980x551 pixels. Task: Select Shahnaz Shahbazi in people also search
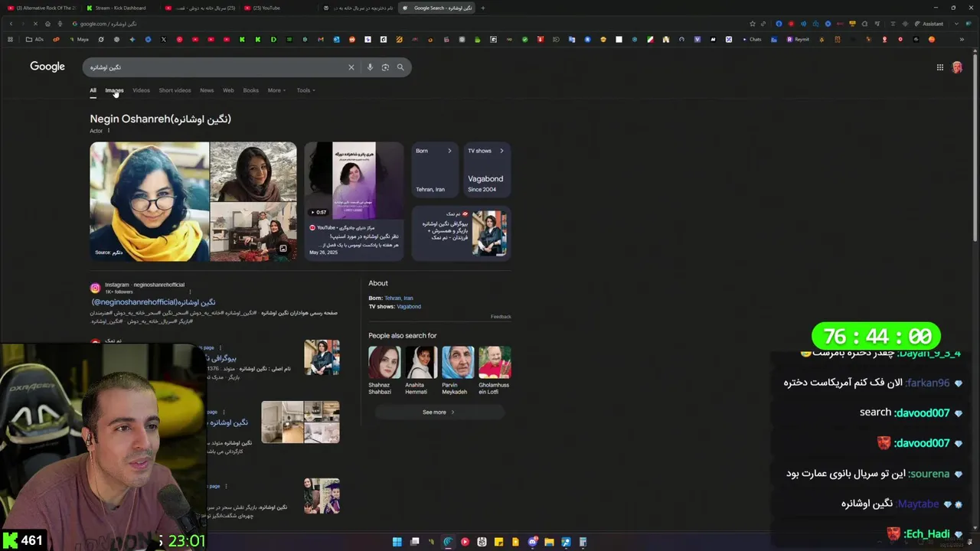[384, 370]
